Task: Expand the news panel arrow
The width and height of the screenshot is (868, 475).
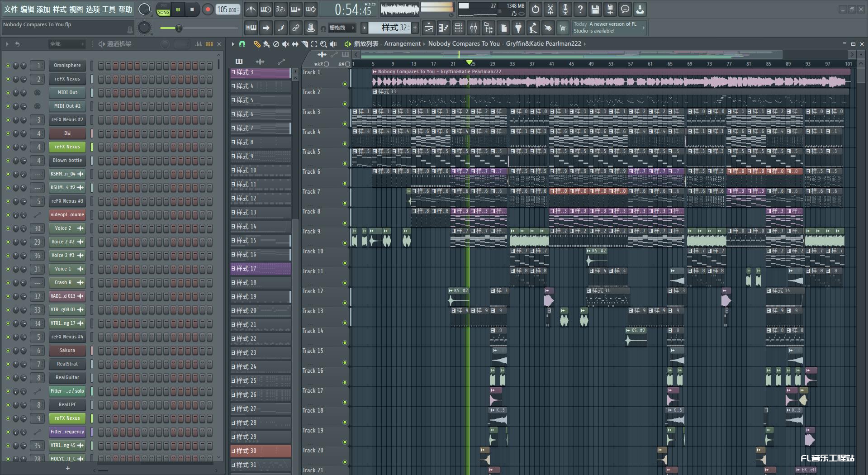Action: (643, 28)
